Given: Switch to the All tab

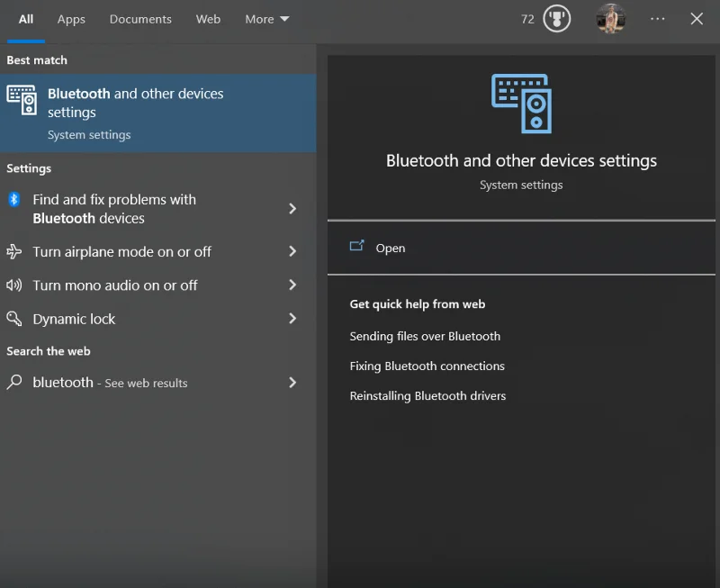Looking at the screenshot, I should pos(26,19).
